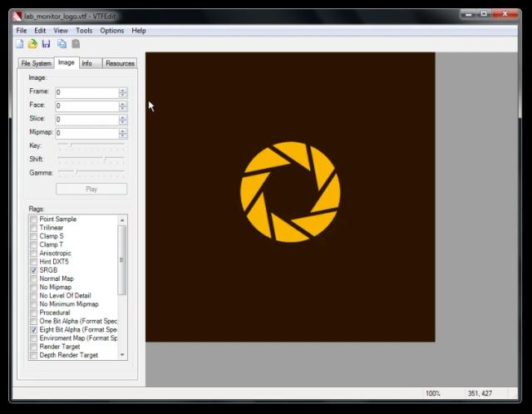Image resolution: width=532 pixels, height=414 pixels.
Task: Click the Gamma slider
Action: (91, 173)
